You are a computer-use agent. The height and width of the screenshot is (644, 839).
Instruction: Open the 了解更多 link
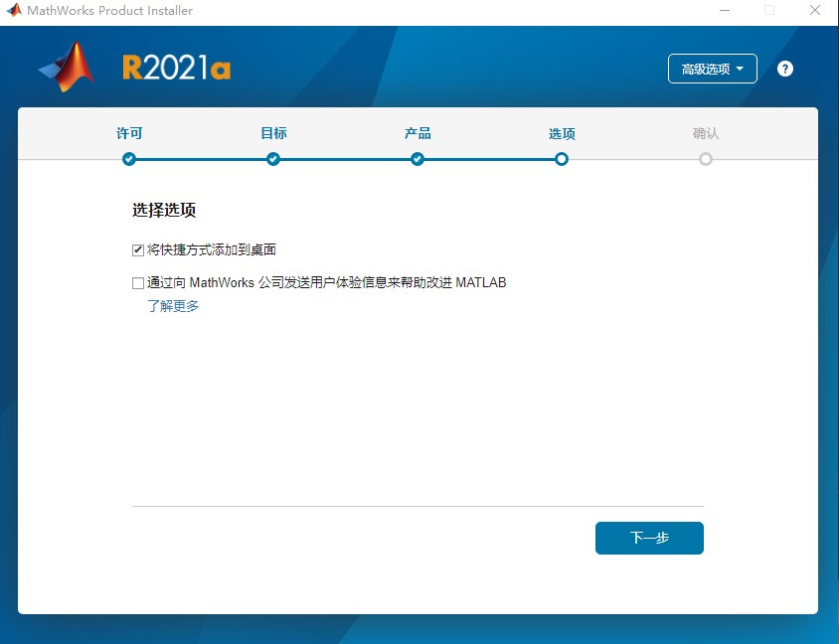click(x=173, y=306)
